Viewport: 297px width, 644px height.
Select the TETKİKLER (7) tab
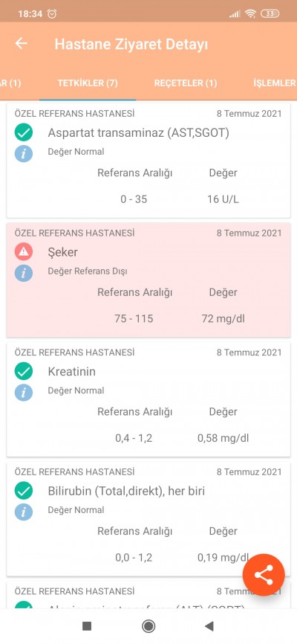(88, 83)
